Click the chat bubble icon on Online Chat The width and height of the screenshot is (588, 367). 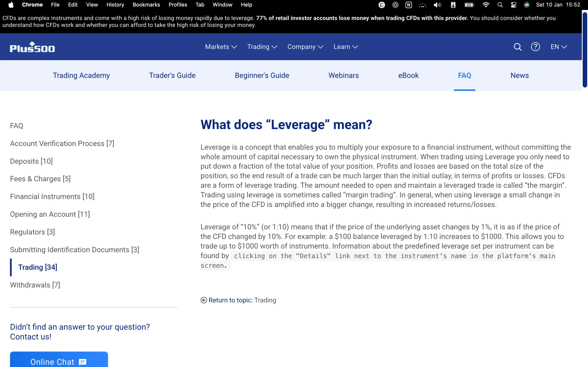[82, 362]
